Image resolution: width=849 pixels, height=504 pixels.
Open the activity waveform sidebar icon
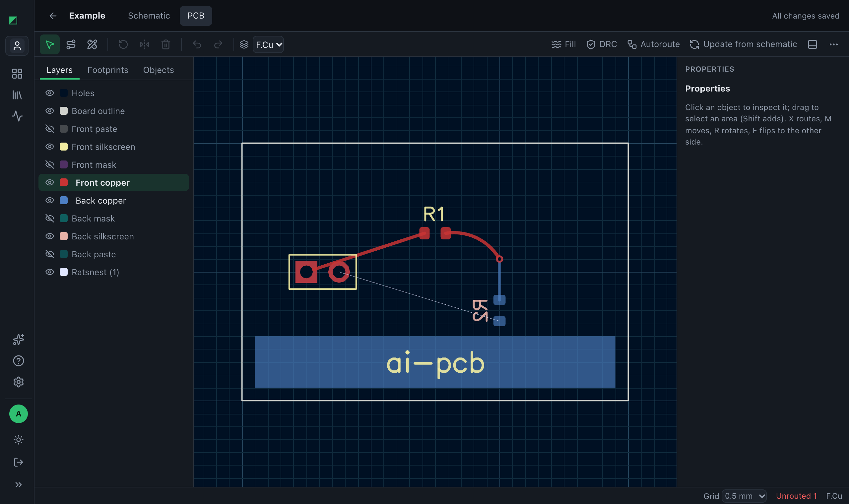pos(17,116)
